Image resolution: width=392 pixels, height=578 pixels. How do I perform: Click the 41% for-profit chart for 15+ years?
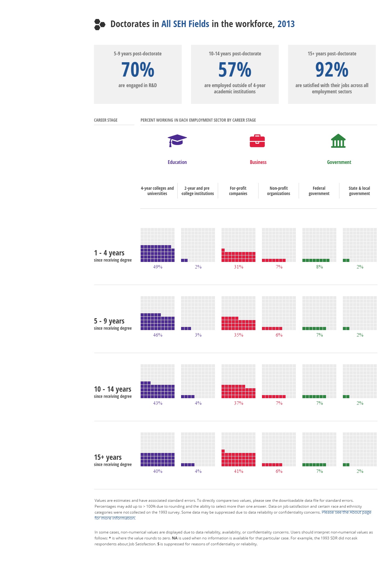coord(238,449)
